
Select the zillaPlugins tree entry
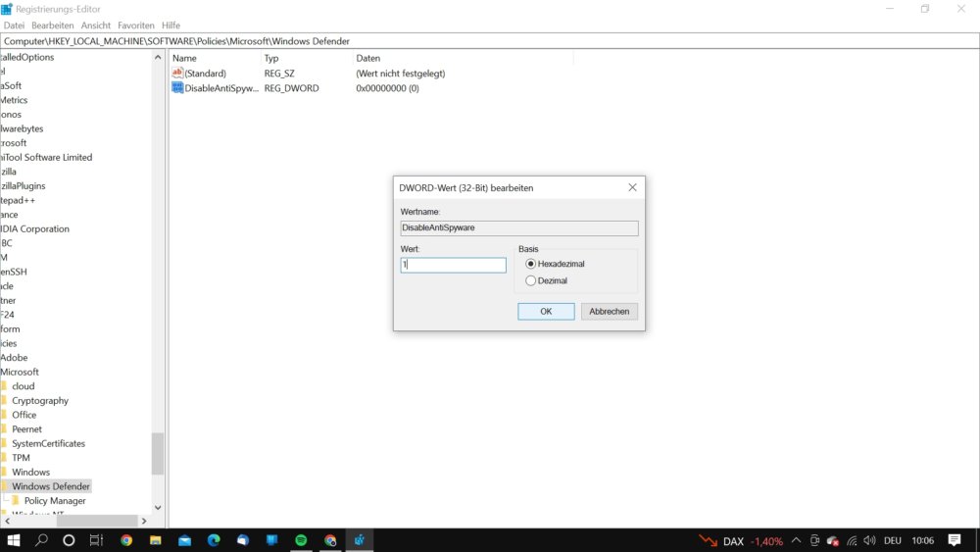(24, 186)
